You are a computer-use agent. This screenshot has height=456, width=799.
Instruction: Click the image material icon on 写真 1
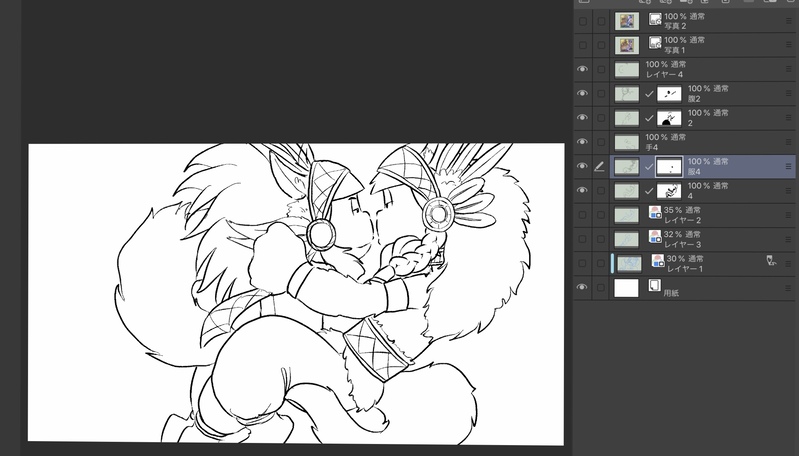[655, 43]
